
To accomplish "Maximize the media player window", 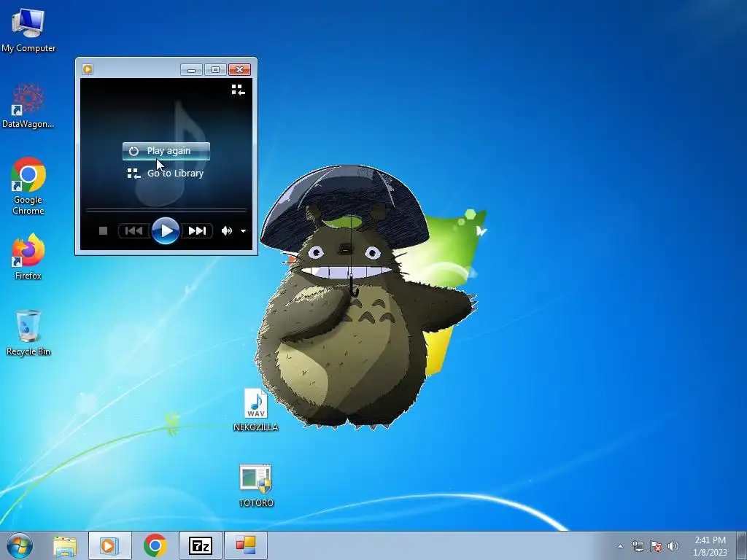I will [215, 70].
